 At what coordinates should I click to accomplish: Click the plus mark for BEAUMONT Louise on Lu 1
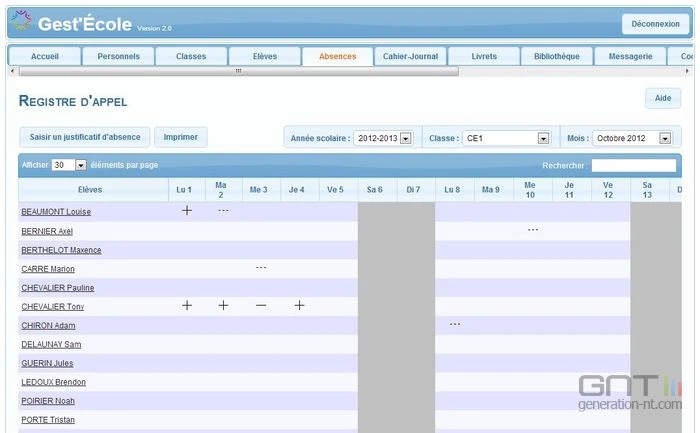pos(187,210)
